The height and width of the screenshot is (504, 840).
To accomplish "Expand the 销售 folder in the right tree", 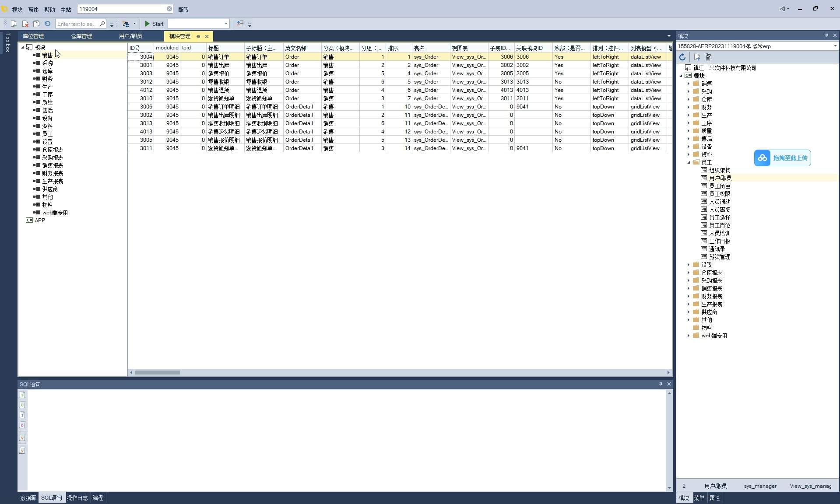I will 688,83.
